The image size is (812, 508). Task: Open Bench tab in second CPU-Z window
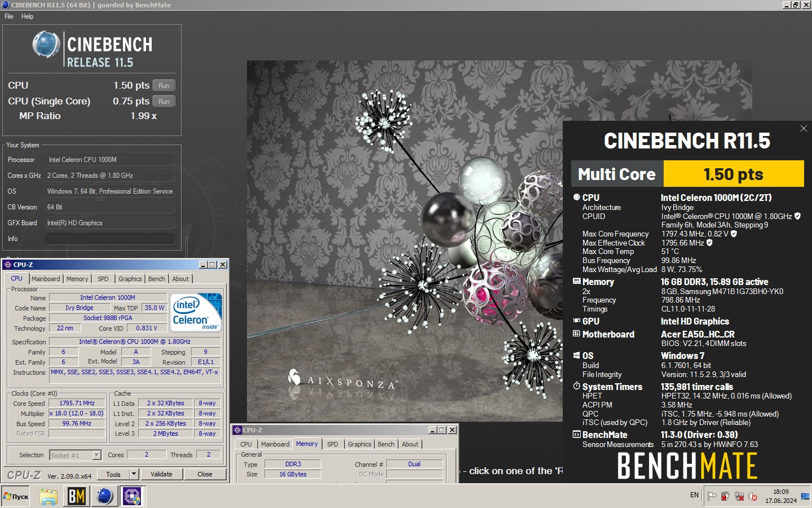tap(386, 444)
